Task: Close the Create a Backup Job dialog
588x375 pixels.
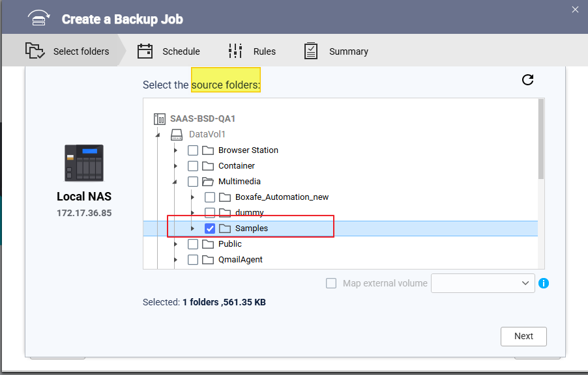Action: (574, 9)
